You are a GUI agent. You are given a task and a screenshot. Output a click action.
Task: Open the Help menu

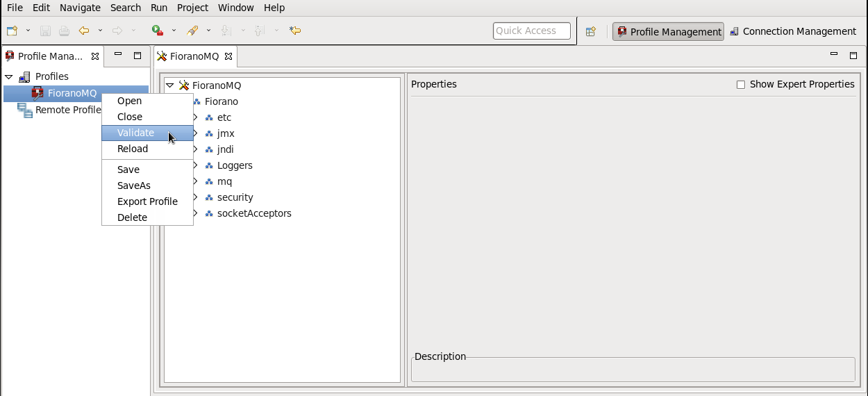point(274,8)
